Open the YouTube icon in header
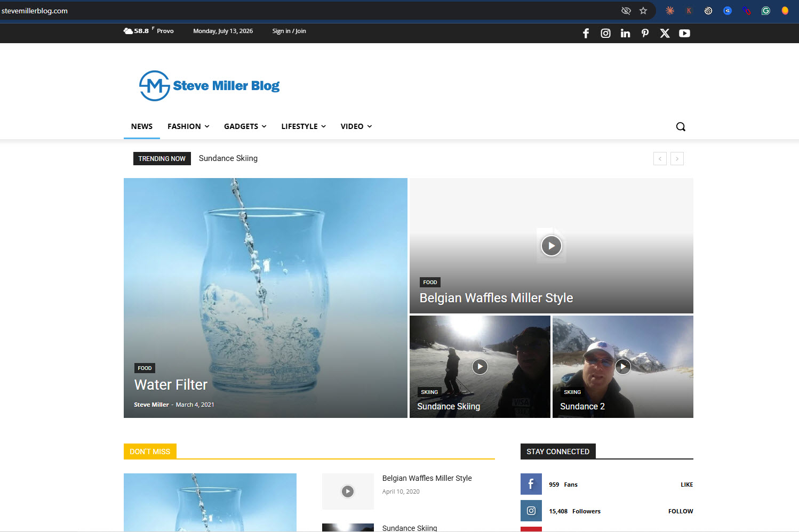This screenshot has width=799, height=532. click(684, 33)
